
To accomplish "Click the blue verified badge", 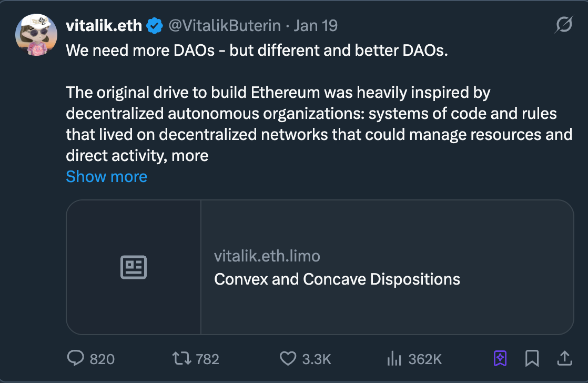I will coord(154,25).
